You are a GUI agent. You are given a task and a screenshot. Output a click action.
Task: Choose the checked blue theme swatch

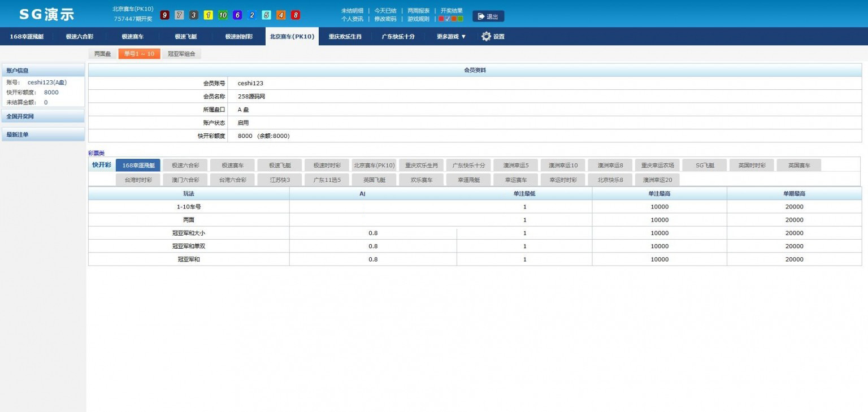click(448, 19)
